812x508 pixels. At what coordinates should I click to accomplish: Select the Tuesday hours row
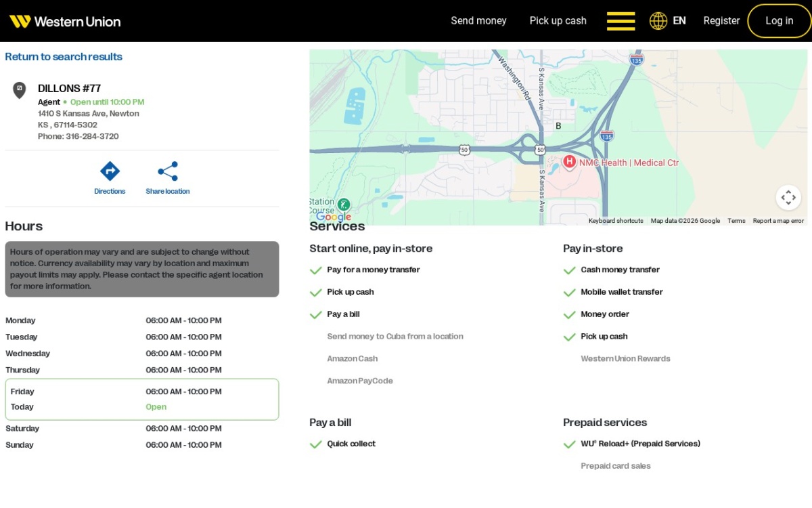142,337
